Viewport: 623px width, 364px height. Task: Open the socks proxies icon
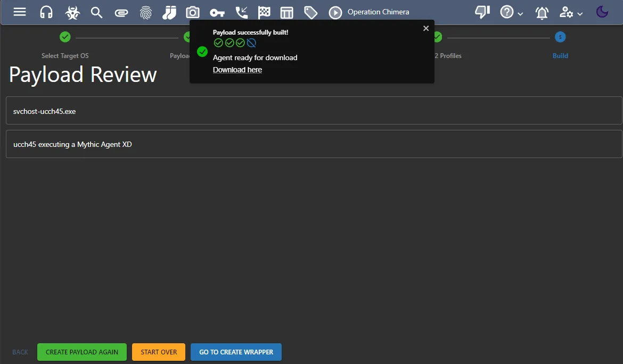pos(169,12)
